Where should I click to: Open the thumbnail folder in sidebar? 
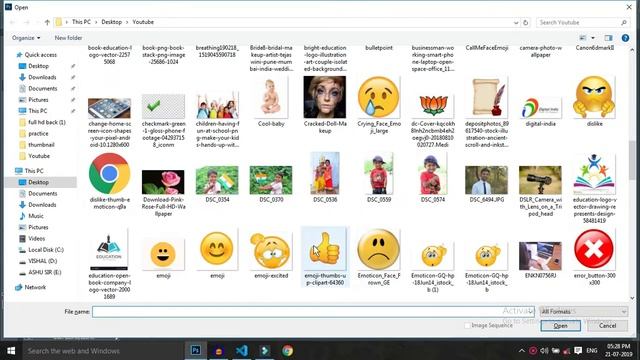pos(41,144)
